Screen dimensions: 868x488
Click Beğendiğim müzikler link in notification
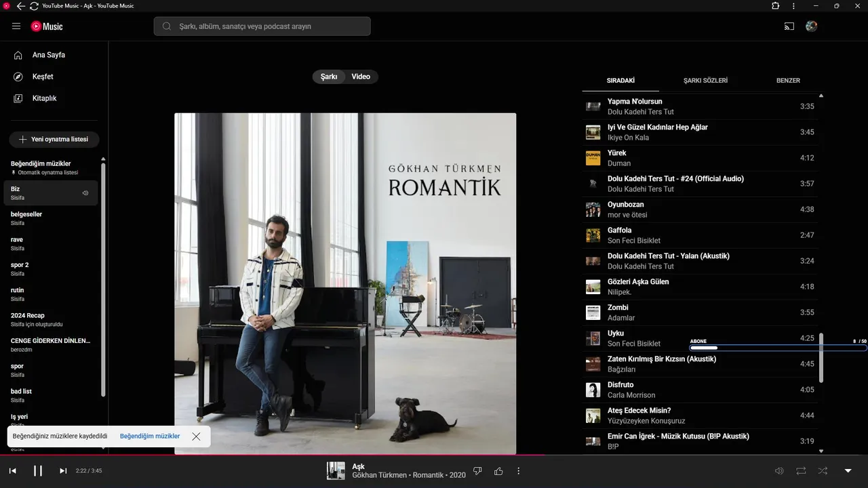coord(150,436)
